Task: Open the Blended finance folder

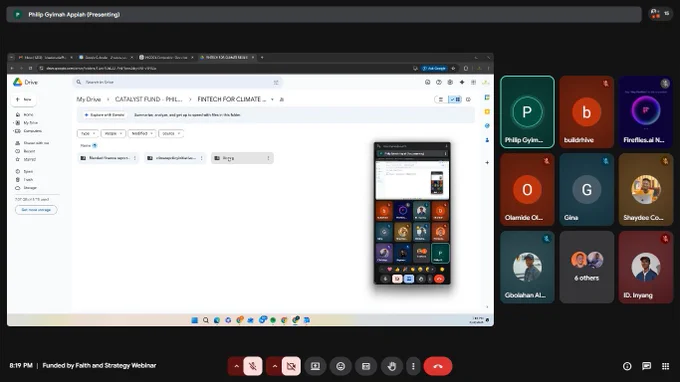Action: pos(109,158)
